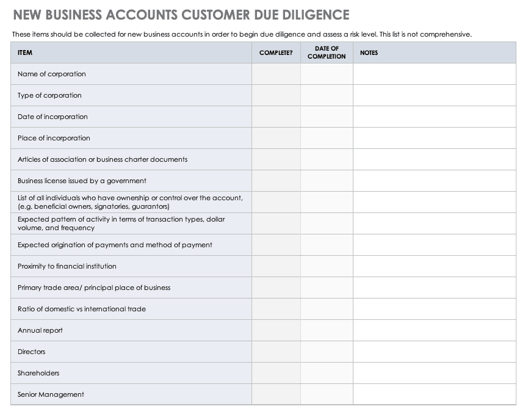Click Complete? cell for Ratio of domestic trade
Screen dimensions: 528x420
[x=276, y=309]
